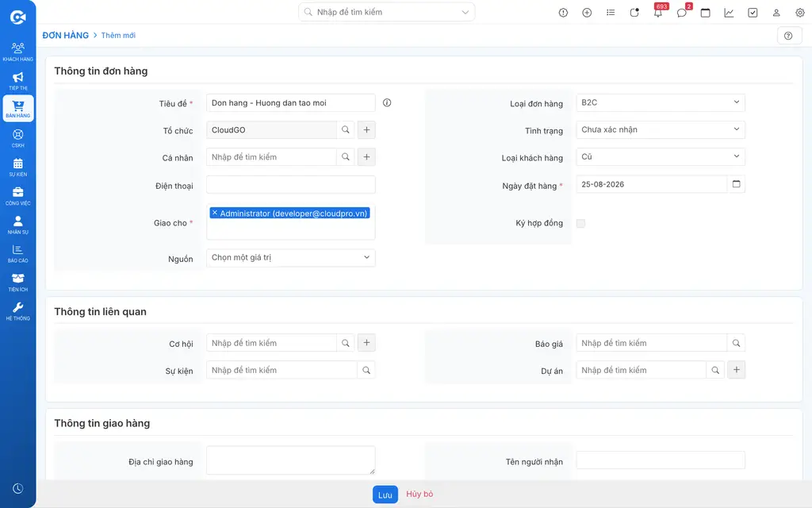Click the Tiêu đề input field
Viewport: 812px width, 508px height.
pos(290,102)
